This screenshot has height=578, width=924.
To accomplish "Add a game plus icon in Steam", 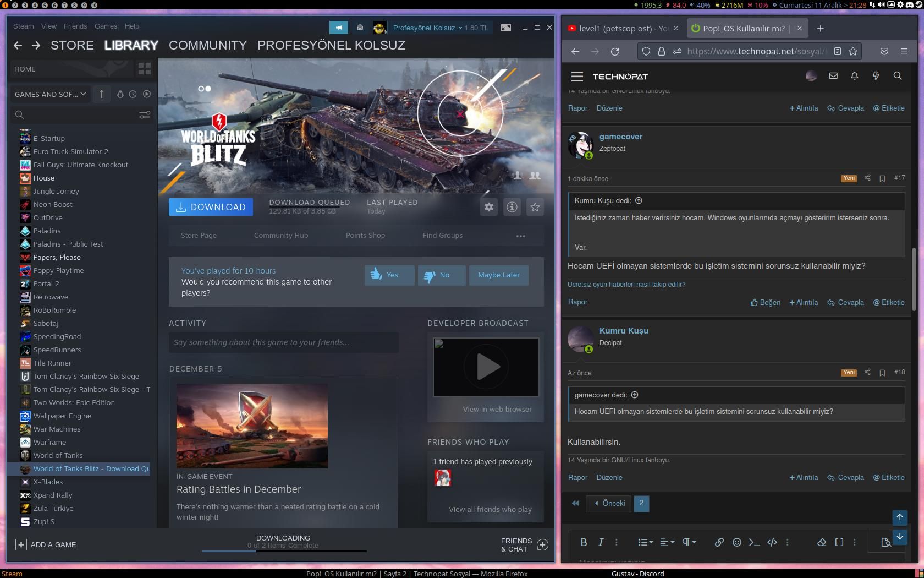I will 21,545.
